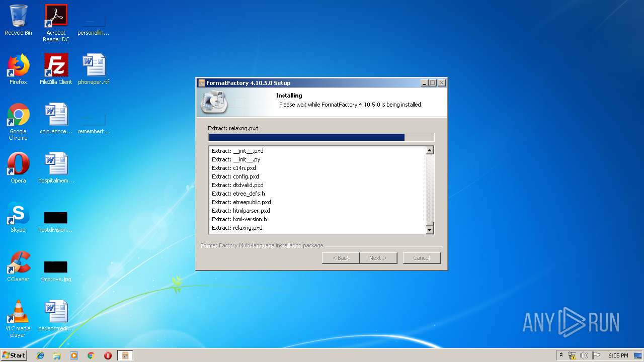Open the Start menu
Image resolution: width=644 pixels, height=362 pixels.
click(14, 355)
